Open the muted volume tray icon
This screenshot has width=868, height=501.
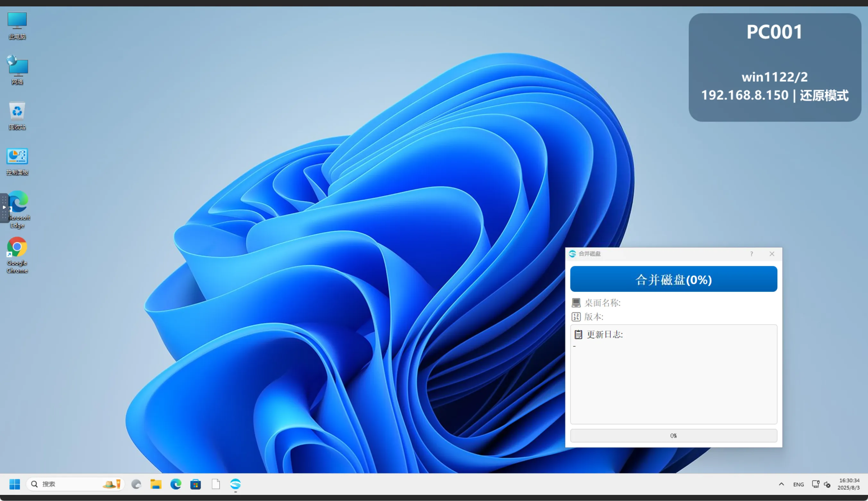coord(827,485)
